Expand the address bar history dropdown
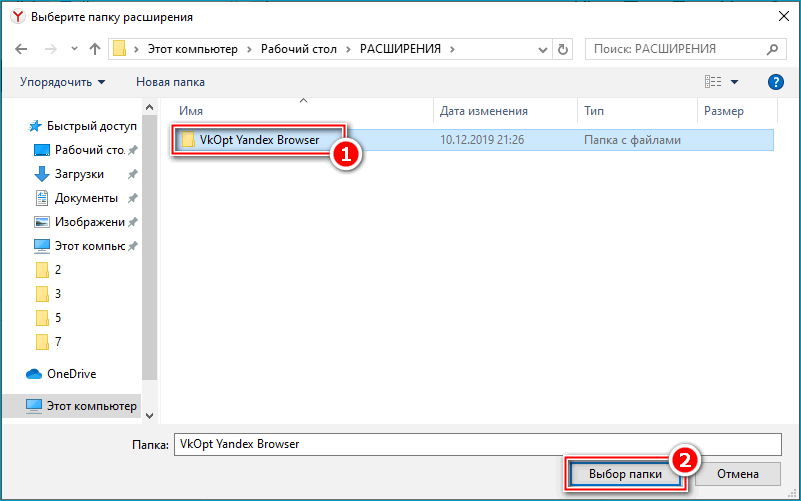 (x=542, y=48)
